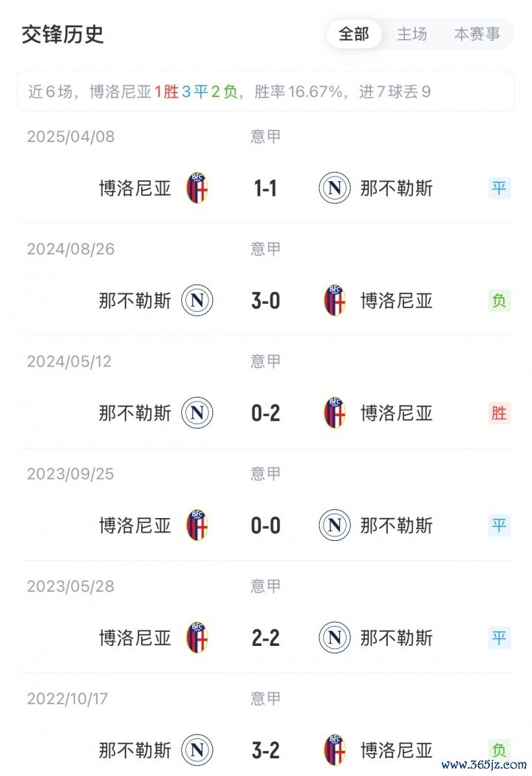This screenshot has height=776, width=532.
Task: Open the 3-0 score match details
Action: [265, 301]
